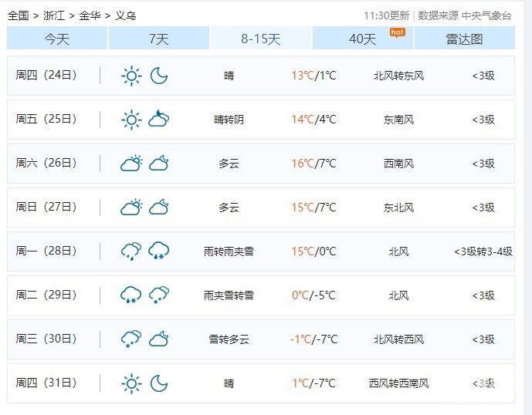Open the 40天 forecast tab

[363, 39]
